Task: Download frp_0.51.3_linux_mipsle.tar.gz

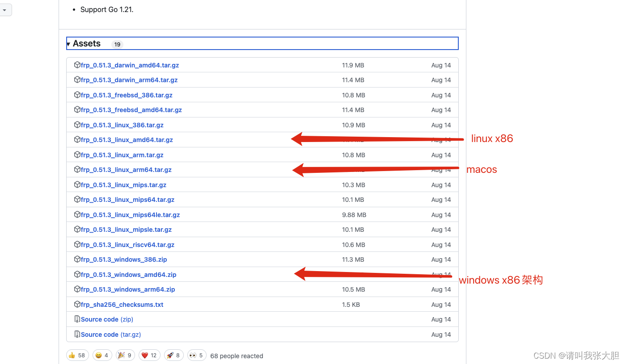Action: 126,230
